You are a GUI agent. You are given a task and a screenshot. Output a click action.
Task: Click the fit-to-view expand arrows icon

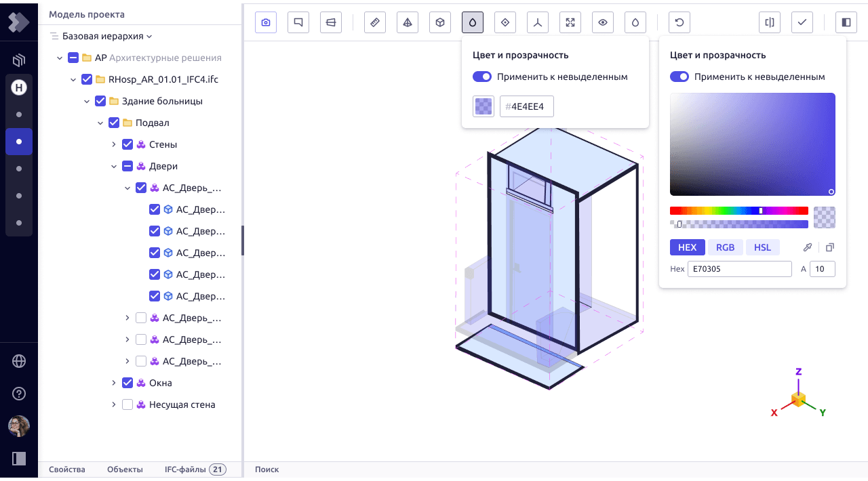tap(570, 22)
